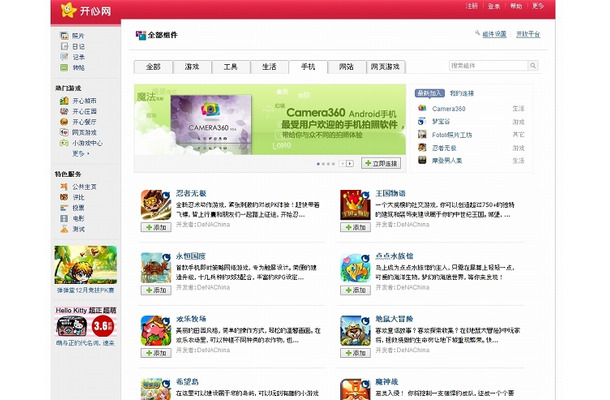Click the 点点水族馆 fish app icon
Screen dimensions: 610x400
point(355,268)
